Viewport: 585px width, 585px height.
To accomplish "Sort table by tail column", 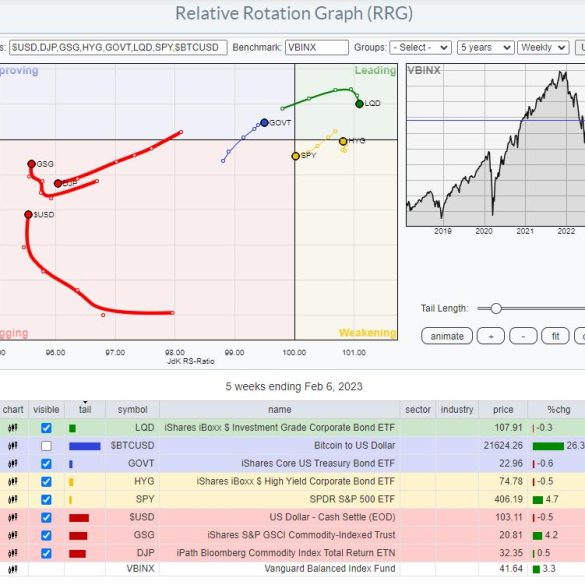I will tap(85, 410).
